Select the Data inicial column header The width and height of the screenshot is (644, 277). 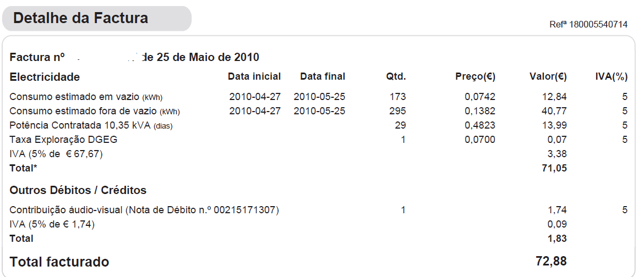click(254, 76)
